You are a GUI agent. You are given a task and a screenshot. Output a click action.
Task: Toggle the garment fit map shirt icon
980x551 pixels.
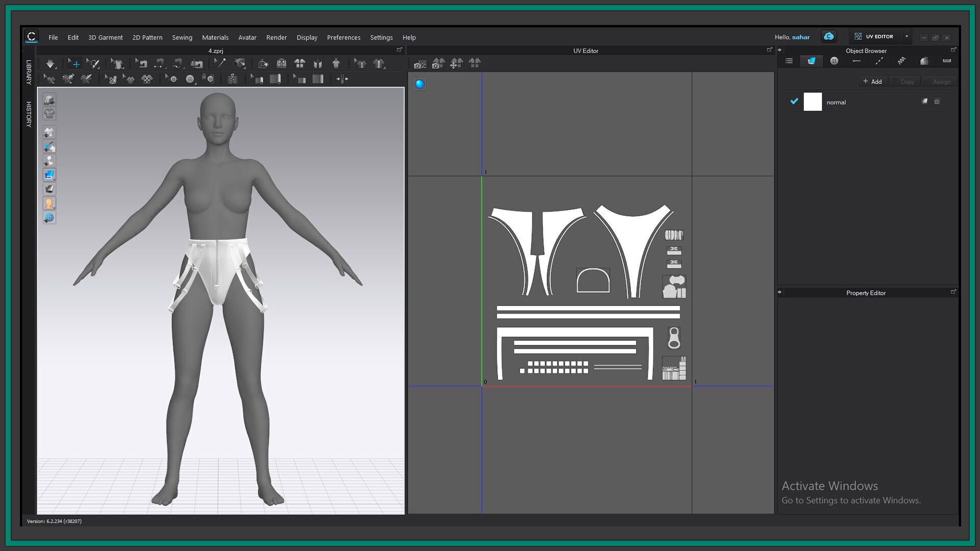point(49,114)
